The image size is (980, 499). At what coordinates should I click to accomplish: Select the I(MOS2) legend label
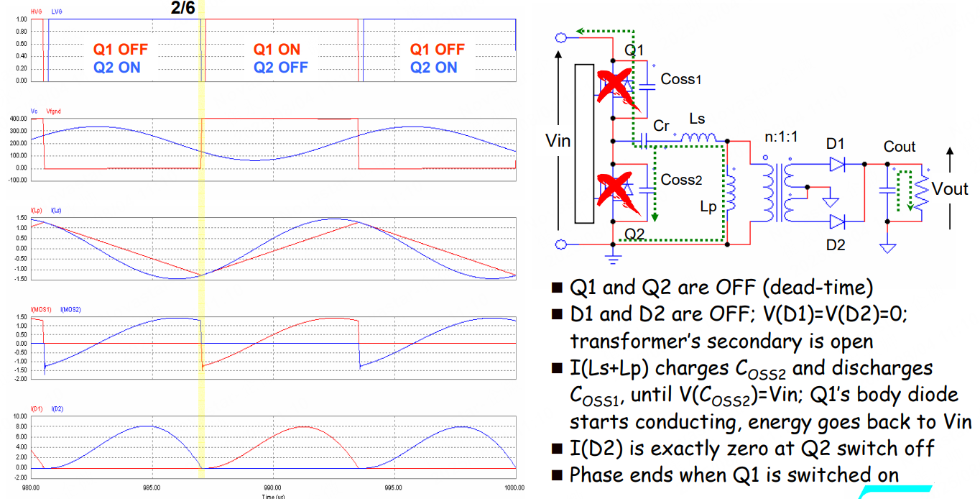(70, 309)
